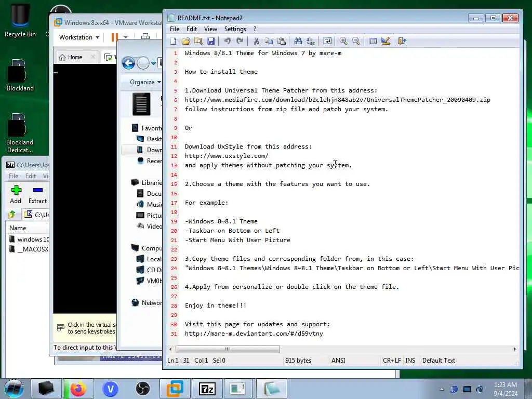Click the horizontal scrollbar thumb in Notepad2
532x399 pixels.
[228, 349]
